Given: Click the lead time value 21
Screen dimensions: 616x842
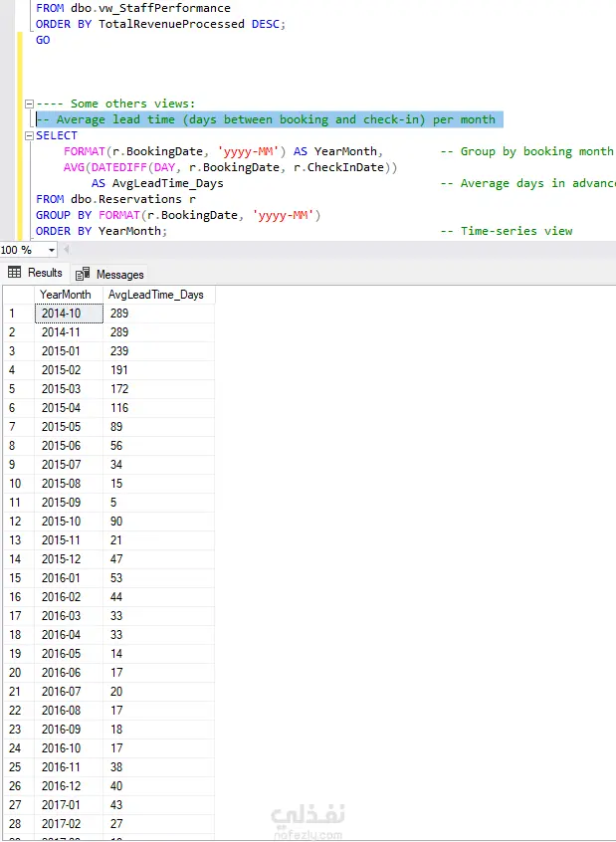Looking at the screenshot, I should pyautogui.click(x=158, y=540).
